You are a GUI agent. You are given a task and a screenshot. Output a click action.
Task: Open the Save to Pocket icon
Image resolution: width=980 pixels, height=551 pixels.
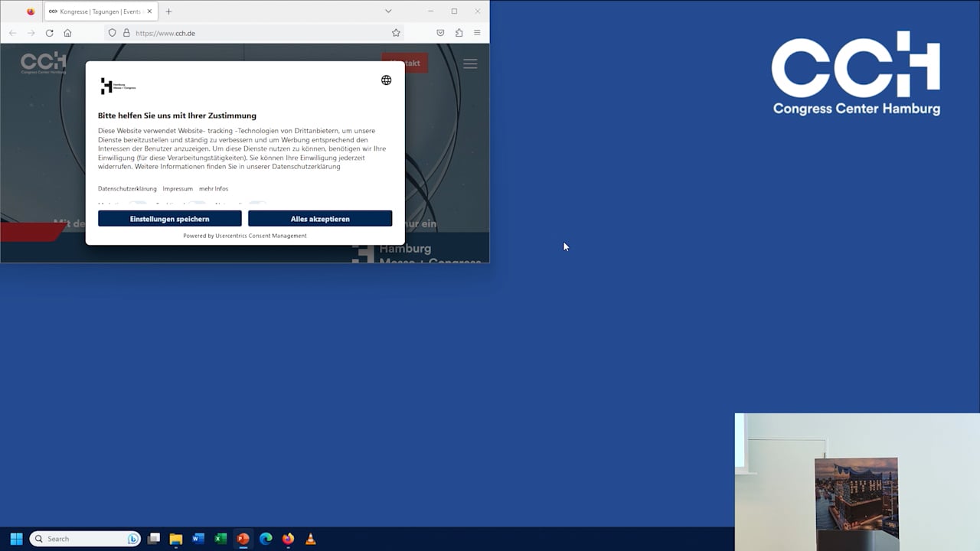click(440, 33)
